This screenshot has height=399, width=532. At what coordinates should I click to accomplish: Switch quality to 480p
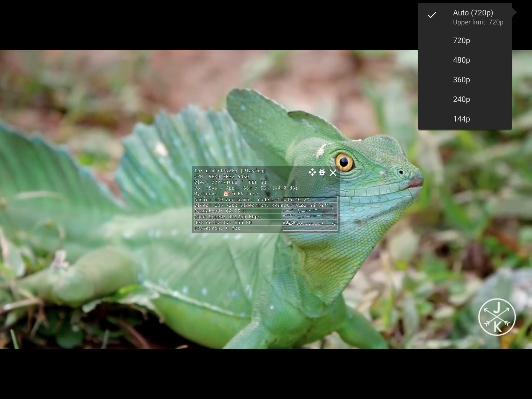[x=461, y=60]
